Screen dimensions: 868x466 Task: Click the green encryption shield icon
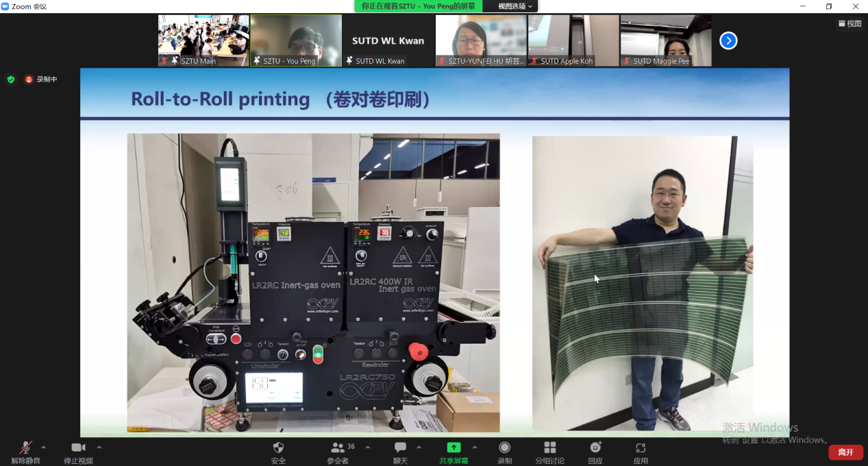pyautogui.click(x=10, y=79)
